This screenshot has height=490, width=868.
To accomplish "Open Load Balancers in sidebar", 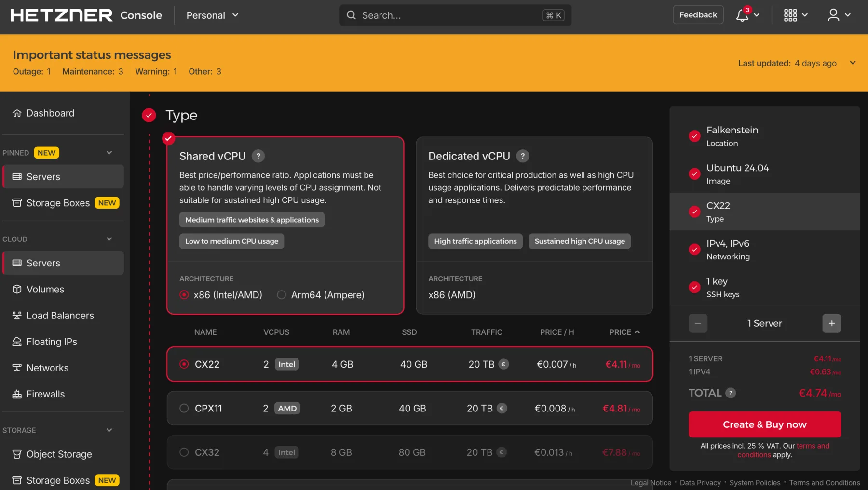I will pos(60,316).
